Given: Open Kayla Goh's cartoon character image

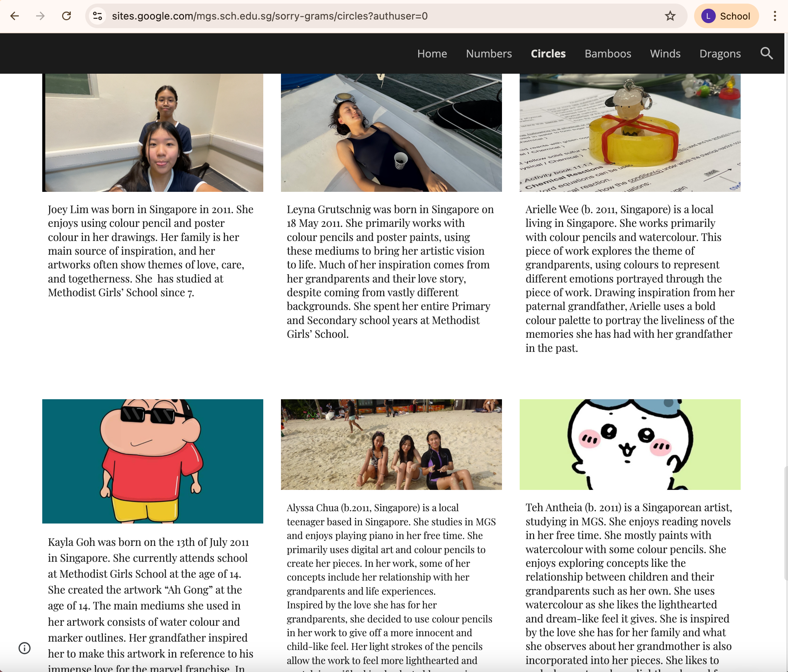Looking at the screenshot, I should click(x=152, y=461).
